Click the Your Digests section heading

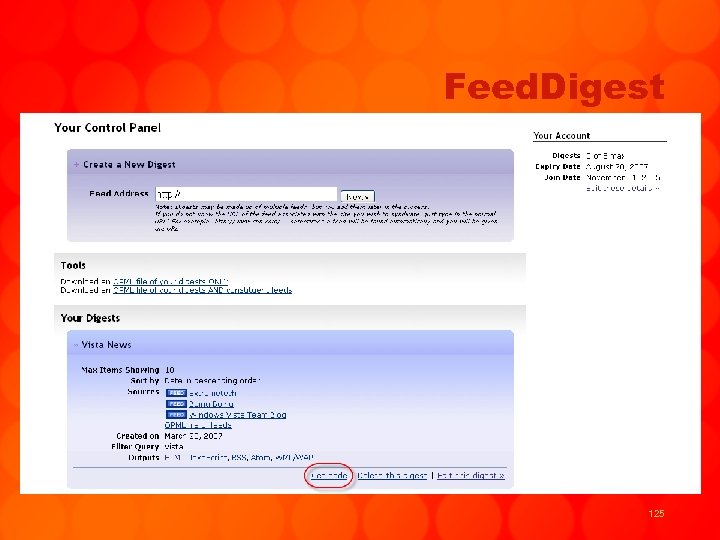pos(90,318)
